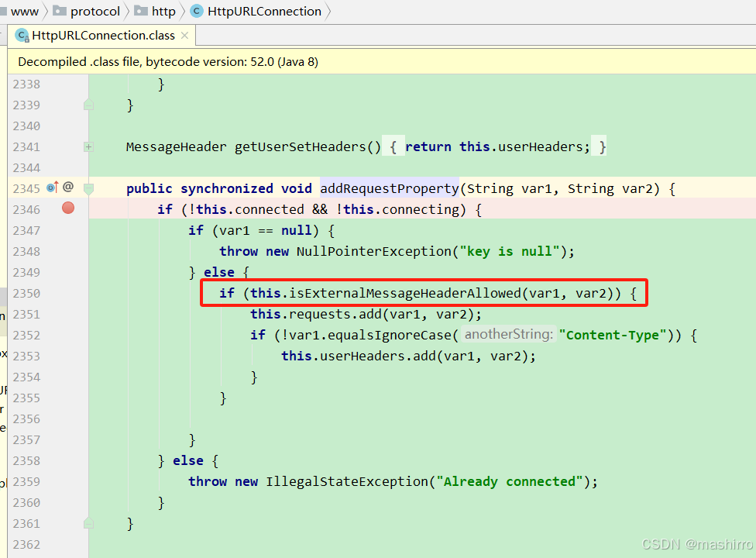Click fold end marker on line 2339

tap(89, 105)
